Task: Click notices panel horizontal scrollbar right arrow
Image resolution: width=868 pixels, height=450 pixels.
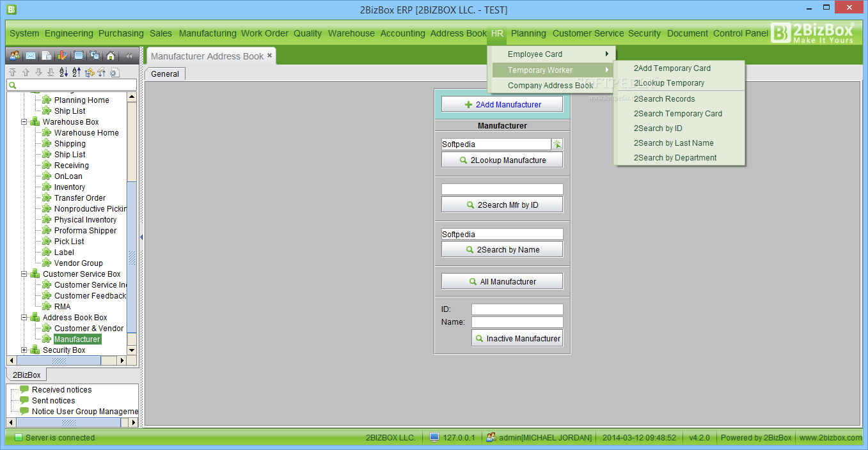Action: pyautogui.click(x=134, y=423)
